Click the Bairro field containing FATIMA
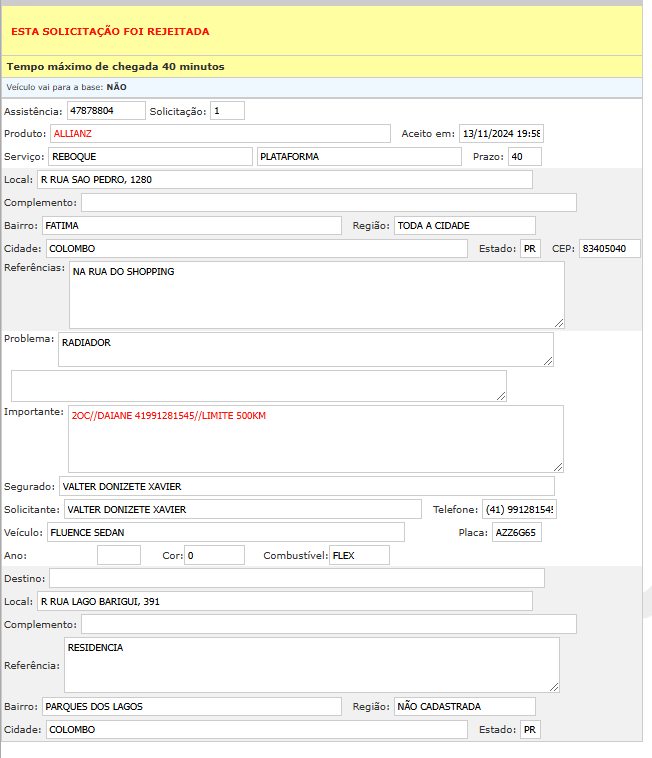 [x=191, y=226]
